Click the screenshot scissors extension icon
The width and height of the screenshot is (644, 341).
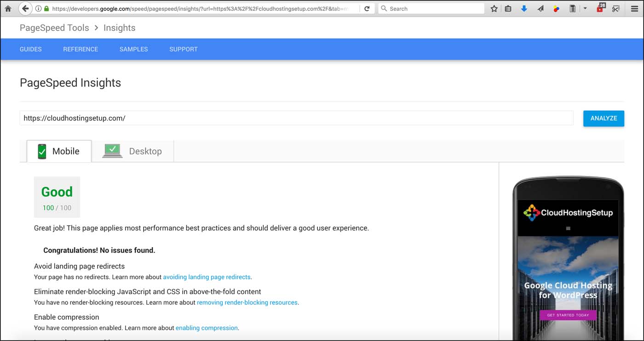[615, 8]
